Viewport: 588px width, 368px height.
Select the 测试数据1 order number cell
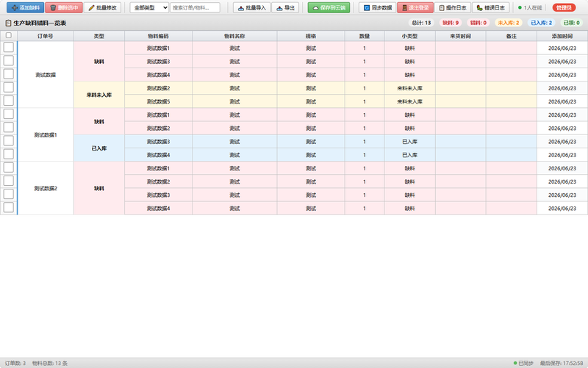(x=46, y=135)
